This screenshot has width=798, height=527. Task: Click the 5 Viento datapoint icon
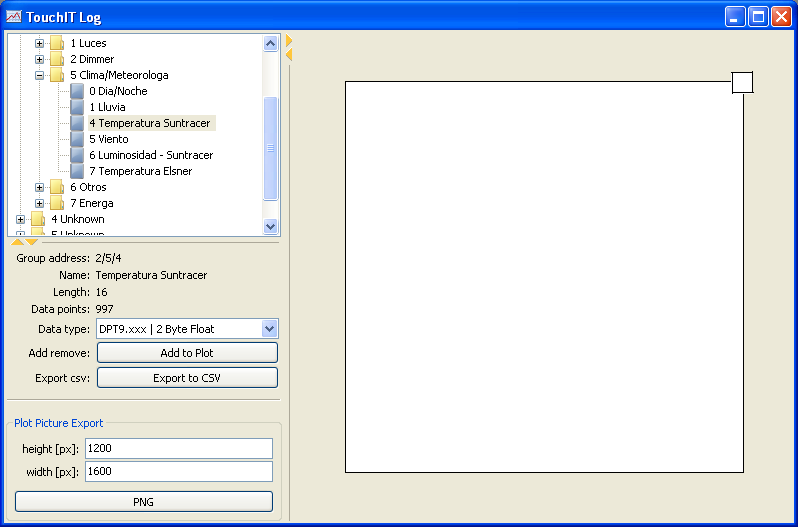[77, 139]
